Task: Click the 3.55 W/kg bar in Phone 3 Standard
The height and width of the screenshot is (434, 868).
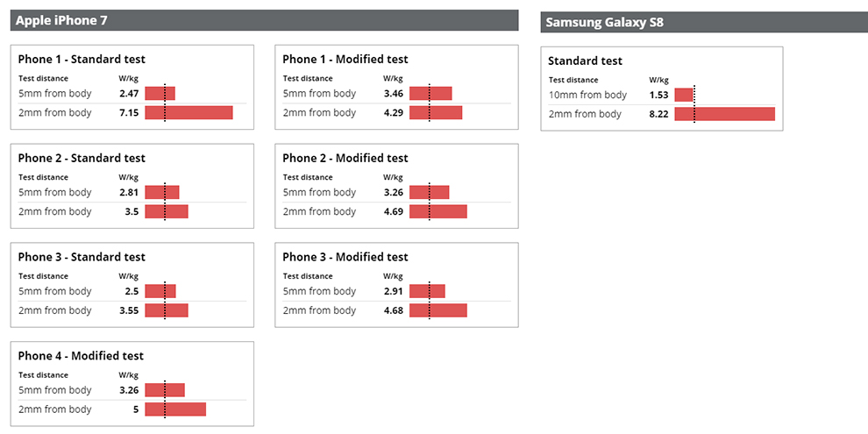Action: click(x=167, y=310)
